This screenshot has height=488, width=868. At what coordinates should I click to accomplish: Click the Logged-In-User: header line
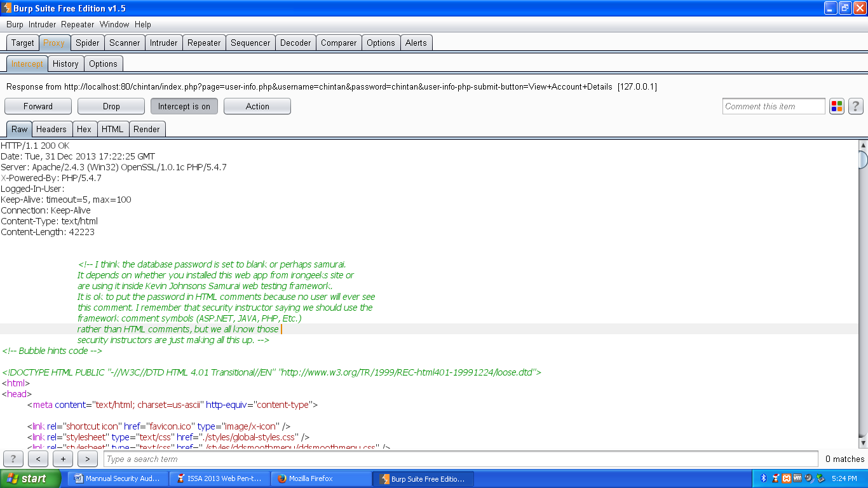(32, 189)
